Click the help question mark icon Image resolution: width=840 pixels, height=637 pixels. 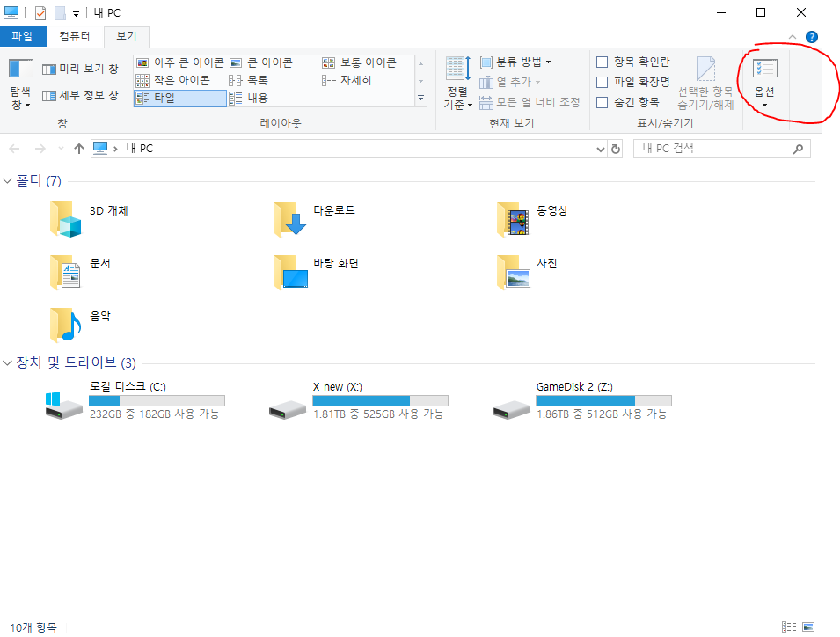coord(812,37)
